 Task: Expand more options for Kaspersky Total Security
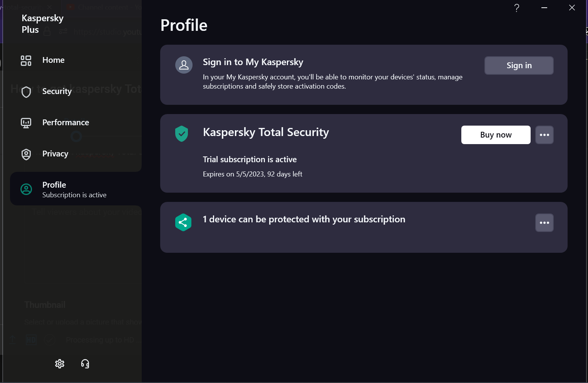544,135
